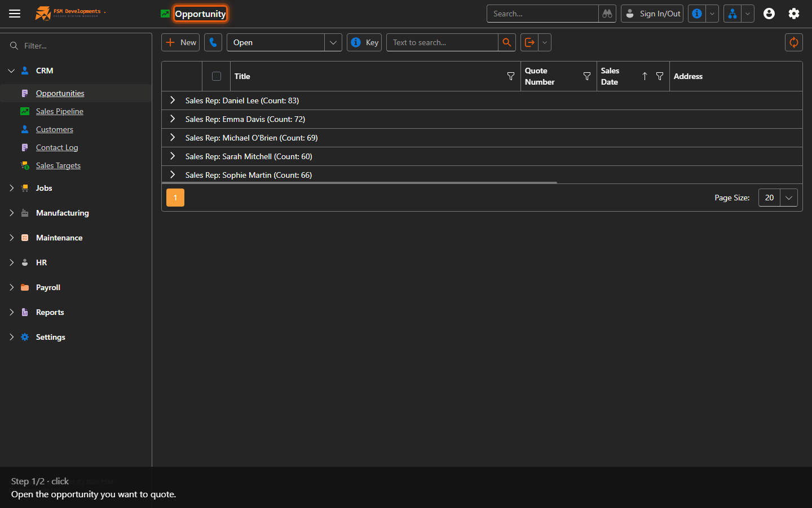Click the orange magnifier search button
The height and width of the screenshot is (508, 812).
[507, 42]
